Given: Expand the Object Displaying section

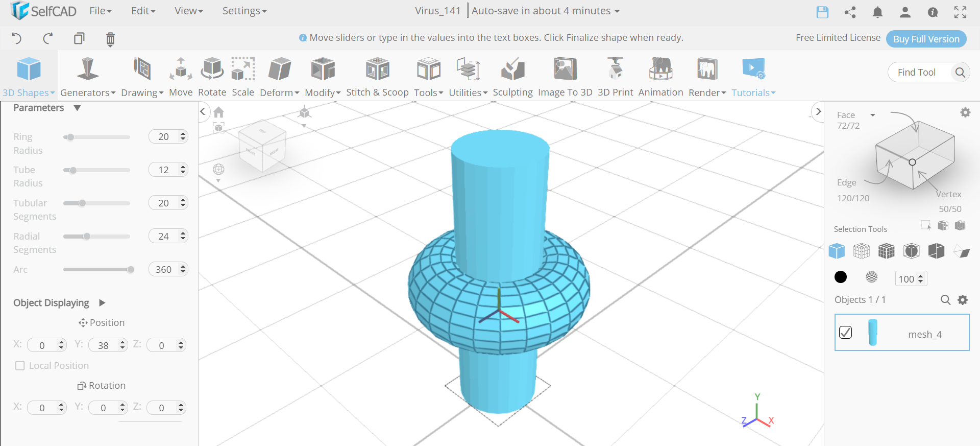Looking at the screenshot, I should tap(102, 303).
